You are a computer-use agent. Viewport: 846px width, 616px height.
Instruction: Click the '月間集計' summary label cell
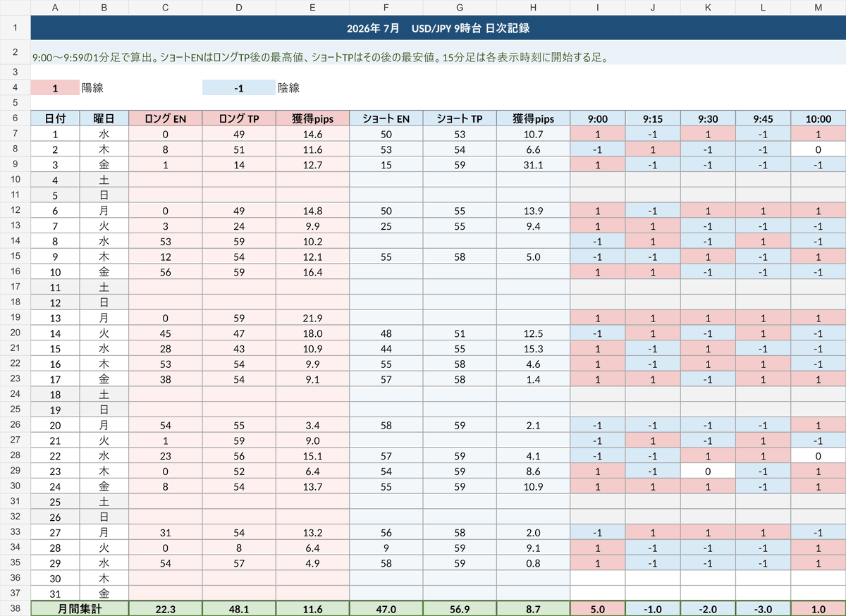(x=80, y=608)
